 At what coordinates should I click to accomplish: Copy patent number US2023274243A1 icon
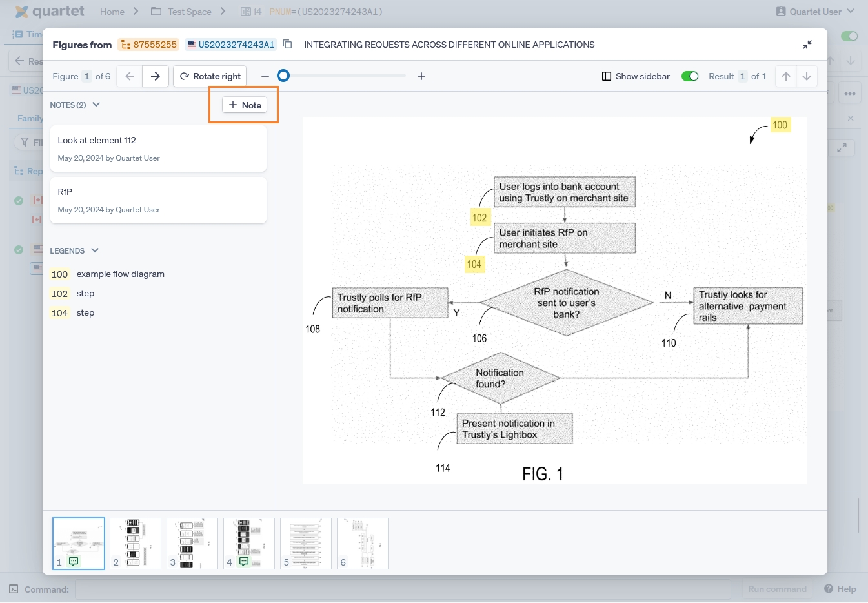pyautogui.click(x=288, y=45)
